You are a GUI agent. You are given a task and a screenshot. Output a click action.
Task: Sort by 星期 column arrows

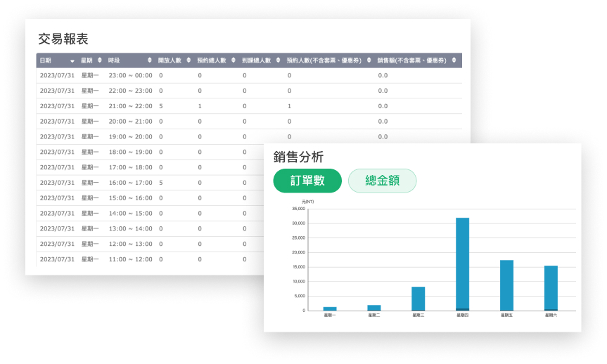(99, 60)
